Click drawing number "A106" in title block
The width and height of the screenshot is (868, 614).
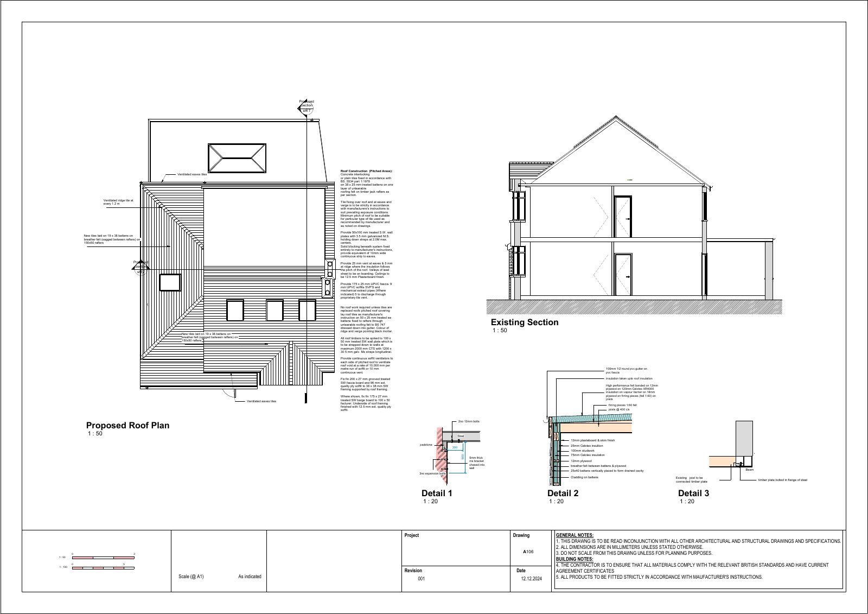[528, 552]
